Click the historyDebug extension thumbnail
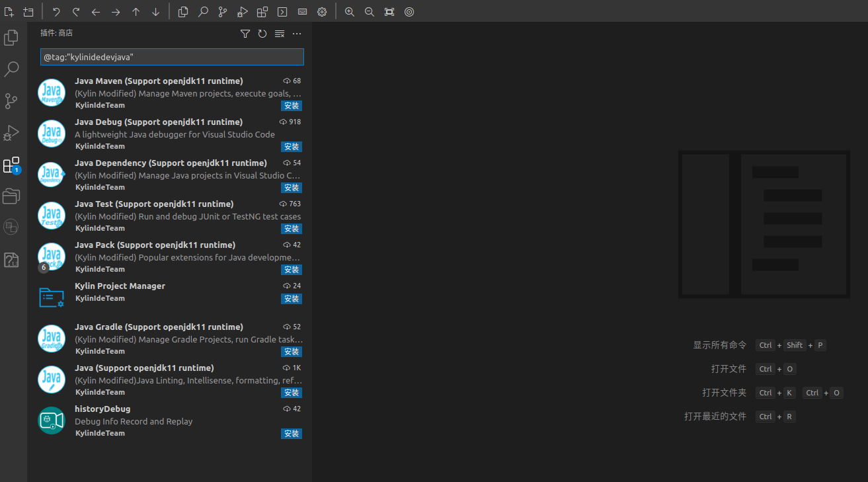Screen dimensions: 868x482 pyautogui.click(x=52, y=421)
